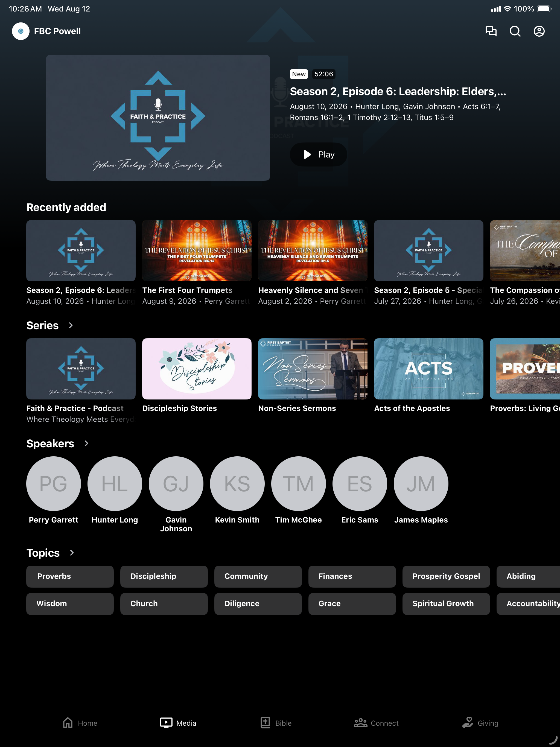The image size is (560, 747).
Task: Choose the Prosperity Gospel topic
Action: [446, 576]
